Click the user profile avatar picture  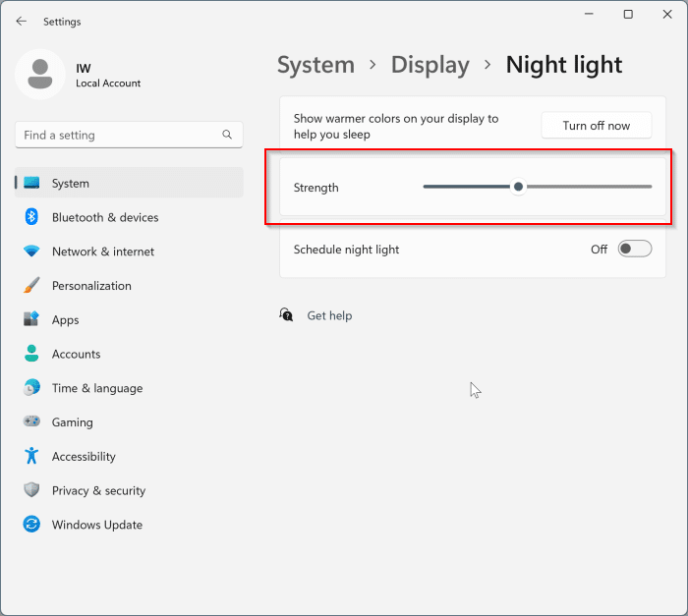[x=40, y=74]
